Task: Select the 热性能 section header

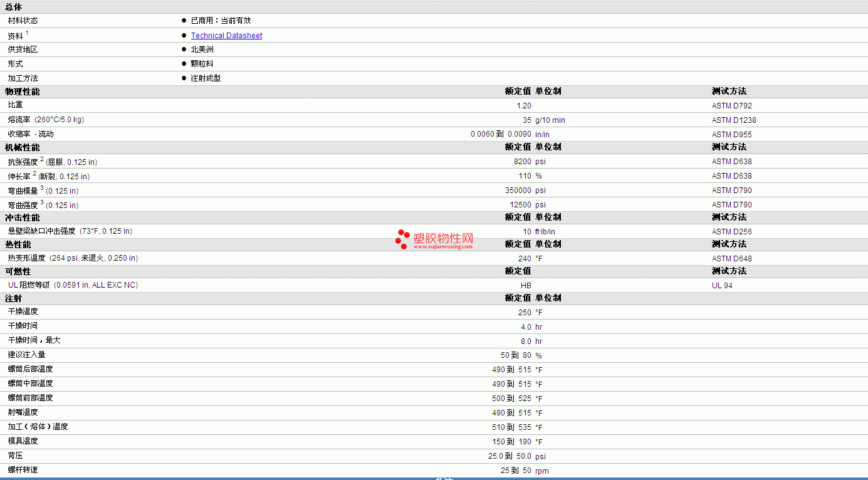Action: [18, 244]
